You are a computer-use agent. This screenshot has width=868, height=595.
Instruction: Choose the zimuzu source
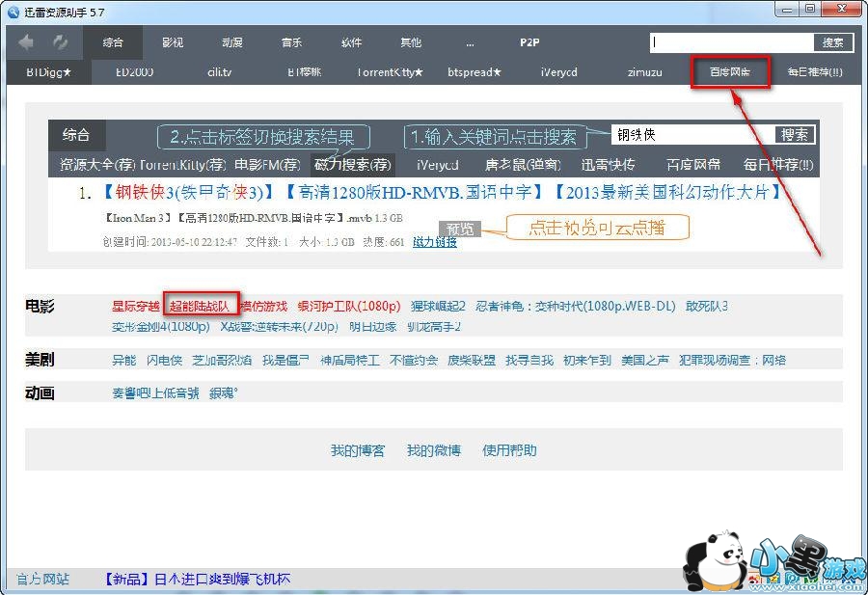[x=645, y=72]
